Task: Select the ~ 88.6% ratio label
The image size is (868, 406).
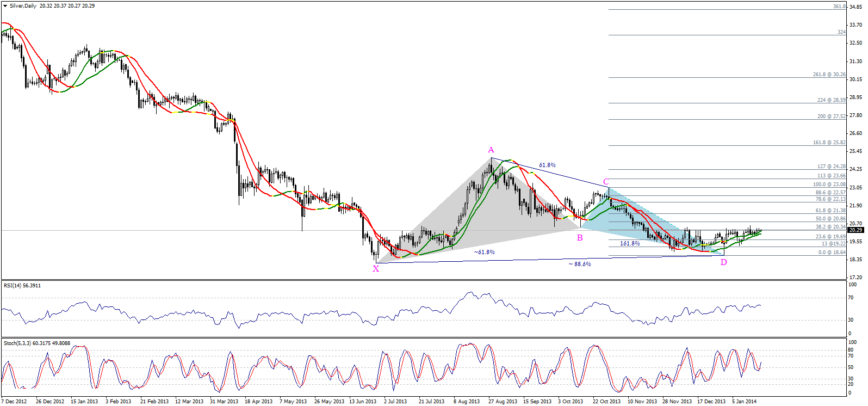Action: click(x=580, y=264)
